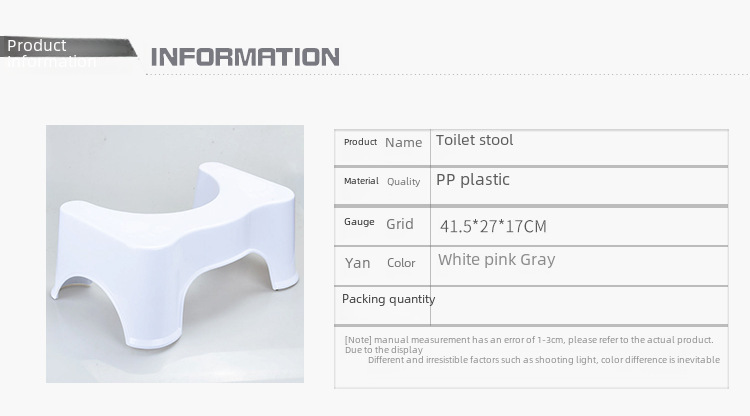Click the Quality label

404,182
